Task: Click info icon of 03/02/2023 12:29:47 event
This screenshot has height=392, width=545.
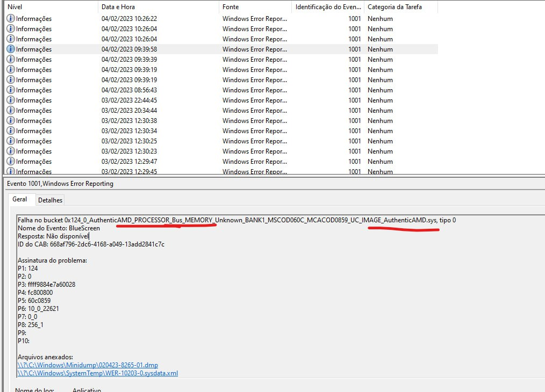Action: click(11, 162)
